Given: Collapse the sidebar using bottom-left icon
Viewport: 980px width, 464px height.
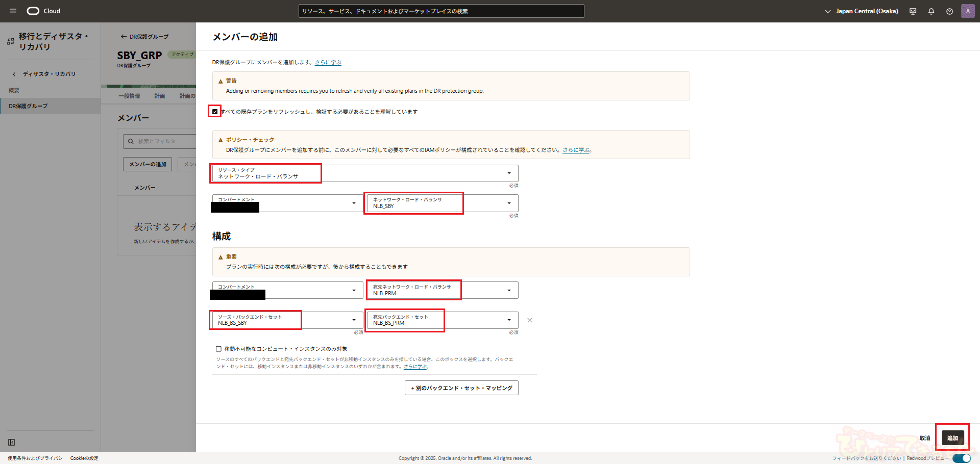Looking at the screenshot, I should pyautogui.click(x=11, y=442).
